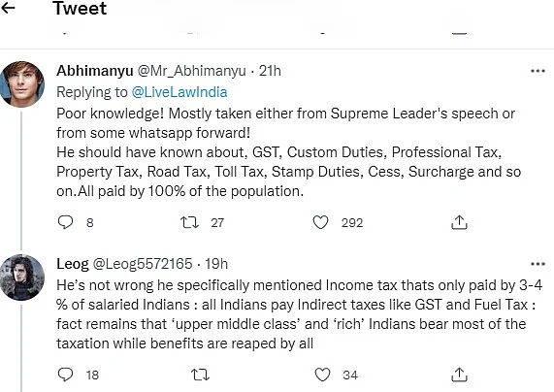
Task: Share Abhimanyu's tweet
Action: [459, 222]
